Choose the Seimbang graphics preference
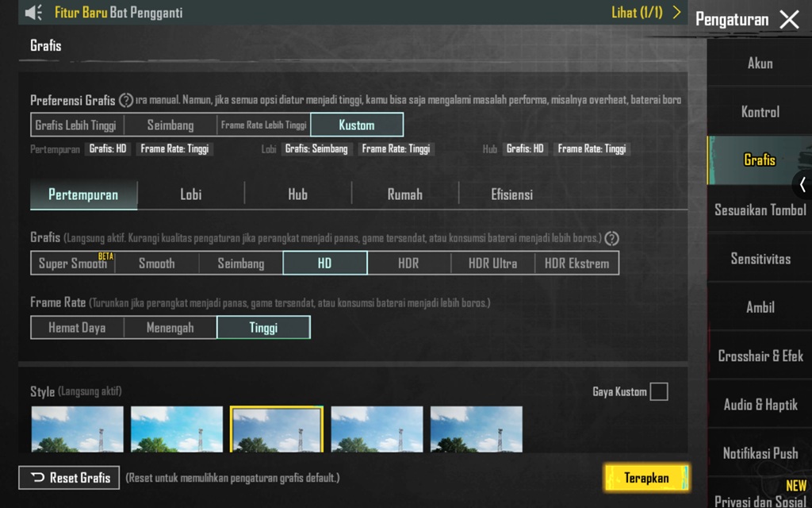This screenshot has height=508, width=812. pos(170,125)
